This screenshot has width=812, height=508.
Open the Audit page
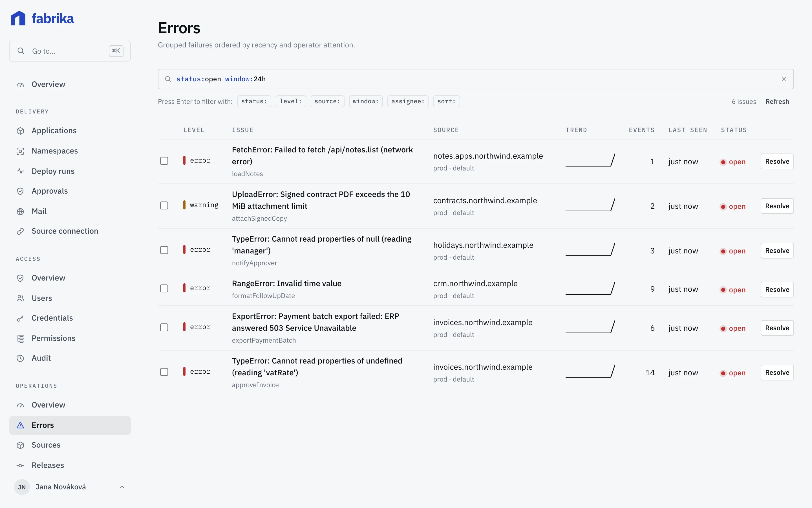tap(70, 358)
